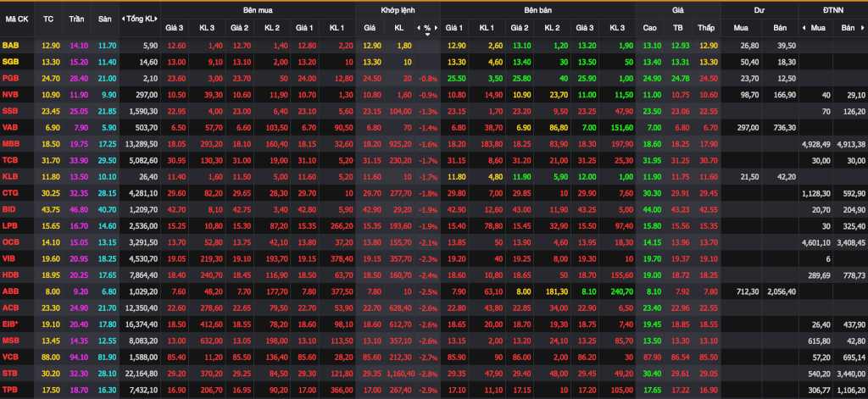868x399 pixels.
Task: Open the SSB stock symbol
Action: pyautogui.click(x=10, y=111)
